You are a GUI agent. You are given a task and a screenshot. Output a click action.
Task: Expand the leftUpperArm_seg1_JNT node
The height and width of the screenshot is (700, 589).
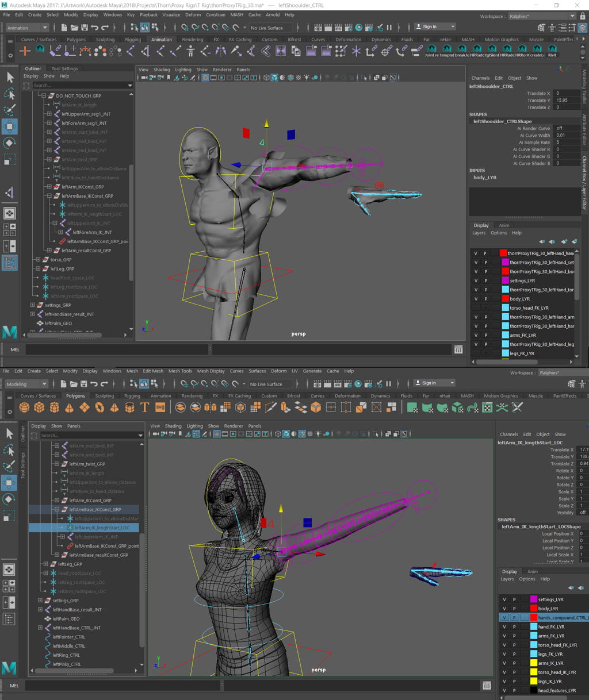[x=49, y=114]
